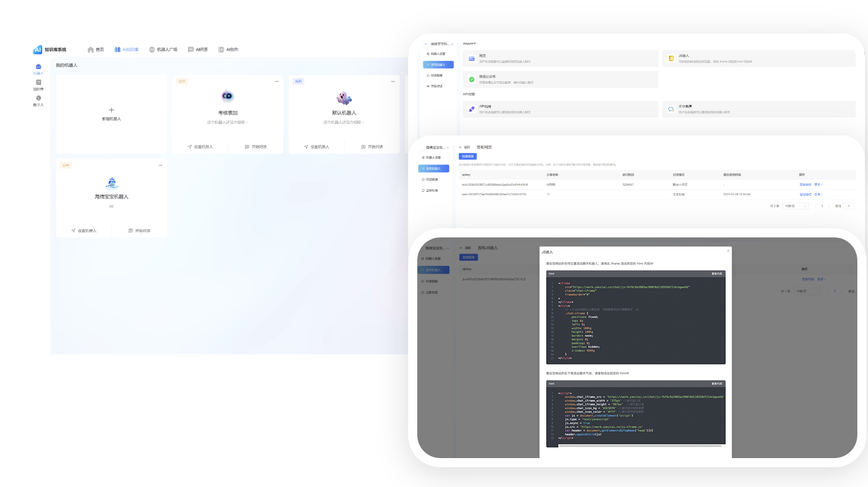
Task: Open the more menu on 海绵宝宝机器人 card
Action: 160,165
